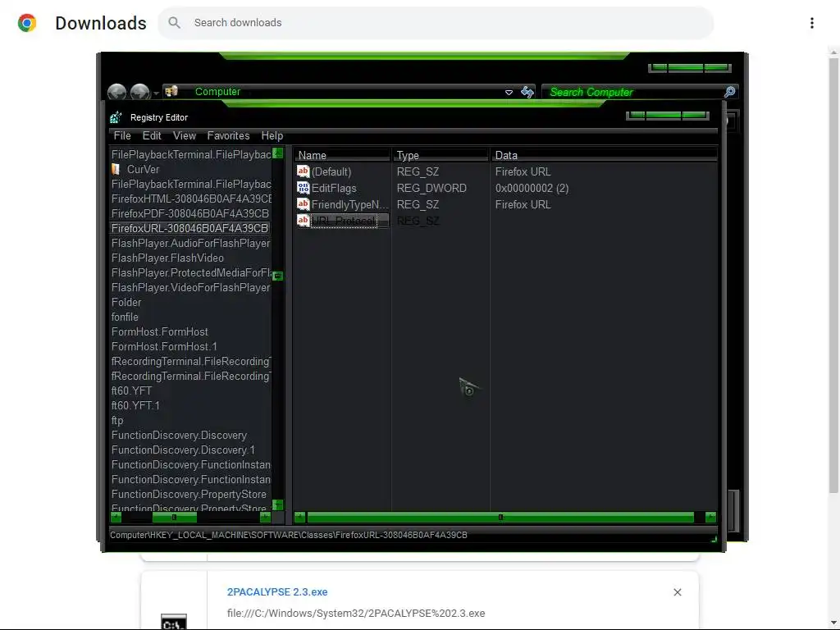Select the EditFlags value name
This screenshot has height=630, width=840.
point(334,188)
